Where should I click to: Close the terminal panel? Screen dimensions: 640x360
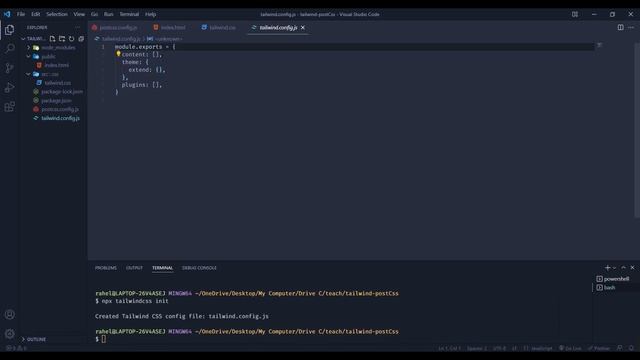click(633, 268)
